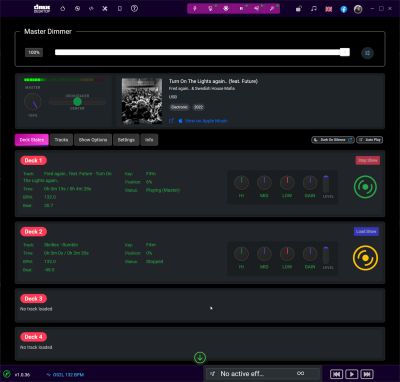The image size is (400, 382).
Task: Click the master tempo dial
Action: [x=33, y=102]
